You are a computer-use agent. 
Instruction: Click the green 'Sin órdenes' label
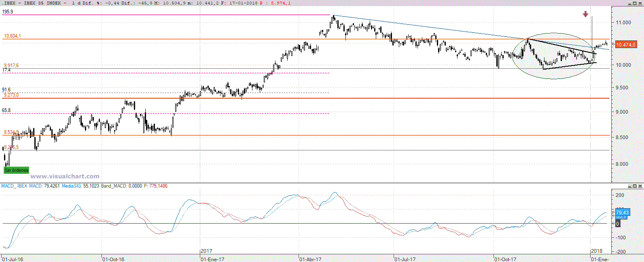pyautogui.click(x=17, y=170)
